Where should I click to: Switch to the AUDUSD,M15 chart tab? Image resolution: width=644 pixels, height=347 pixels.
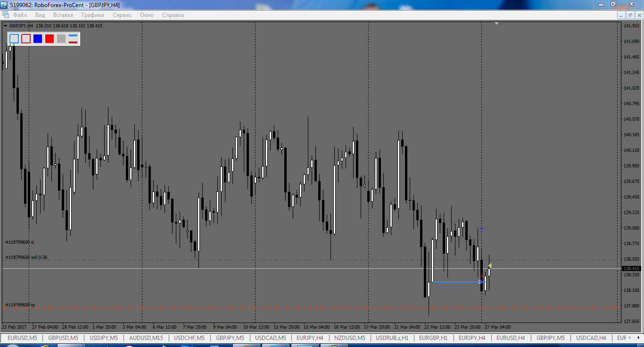pos(146,338)
